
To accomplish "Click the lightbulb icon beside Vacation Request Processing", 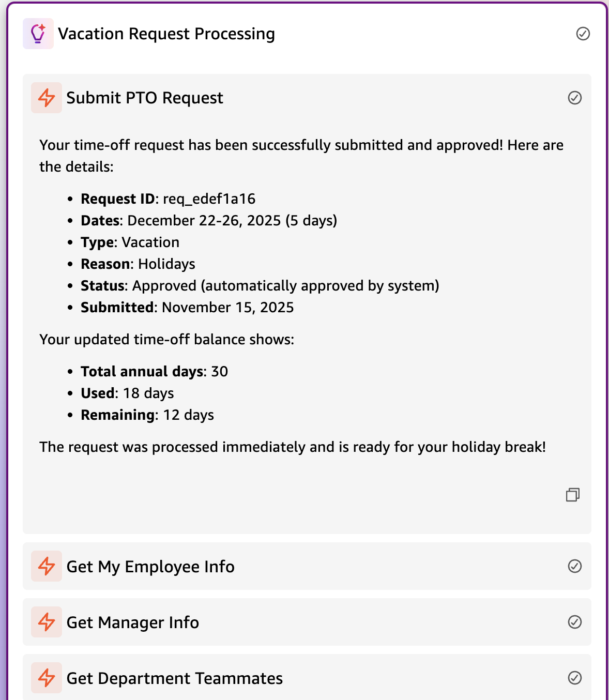I will (38, 34).
